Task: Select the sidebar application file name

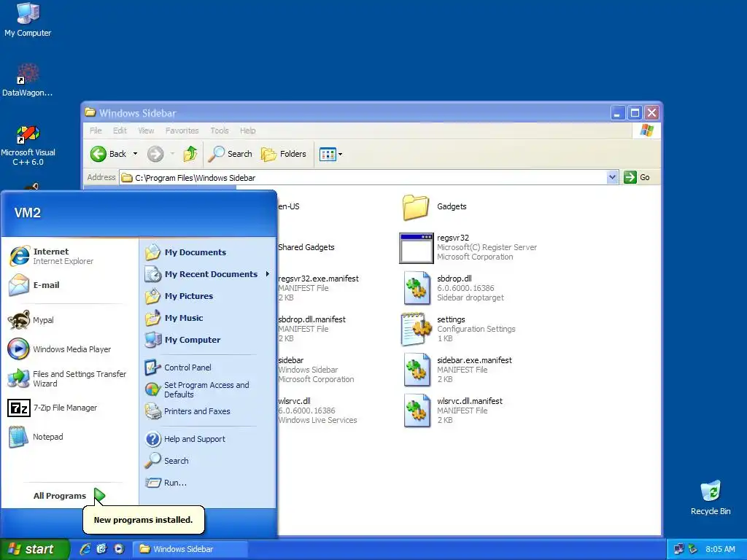Action: coord(290,360)
